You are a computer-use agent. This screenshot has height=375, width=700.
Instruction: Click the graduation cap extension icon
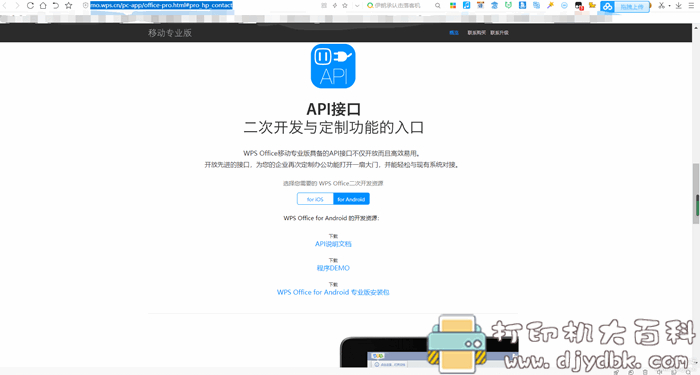(x=494, y=5)
